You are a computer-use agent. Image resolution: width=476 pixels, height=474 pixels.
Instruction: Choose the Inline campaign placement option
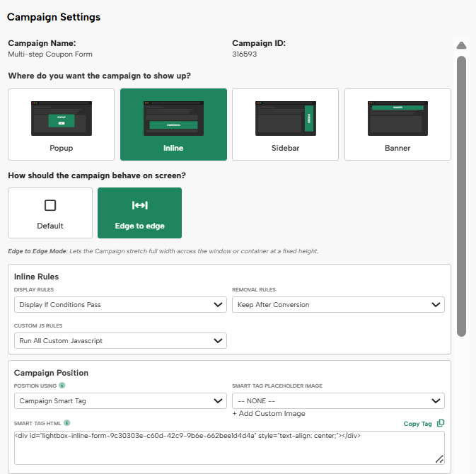click(x=173, y=124)
